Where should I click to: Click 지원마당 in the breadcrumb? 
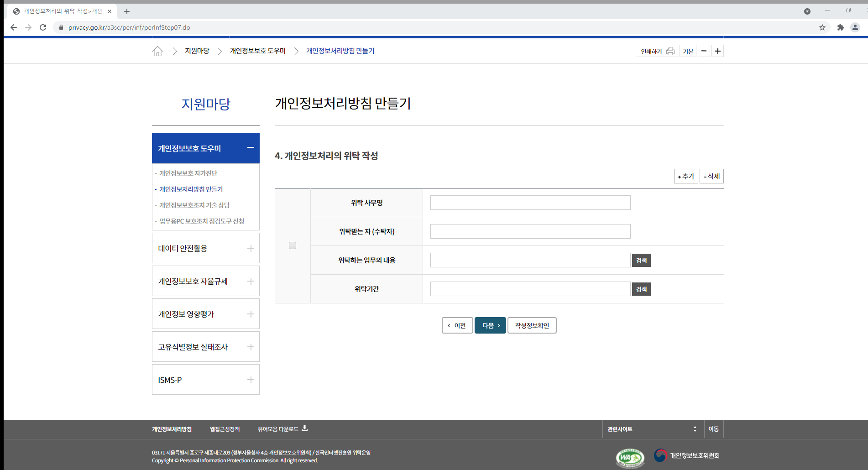[197, 51]
